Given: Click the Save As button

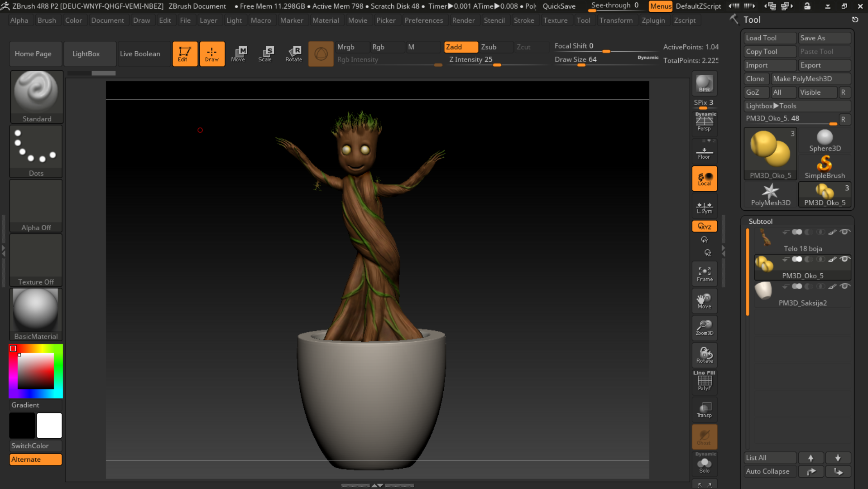Looking at the screenshot, I should pos(824,38).
